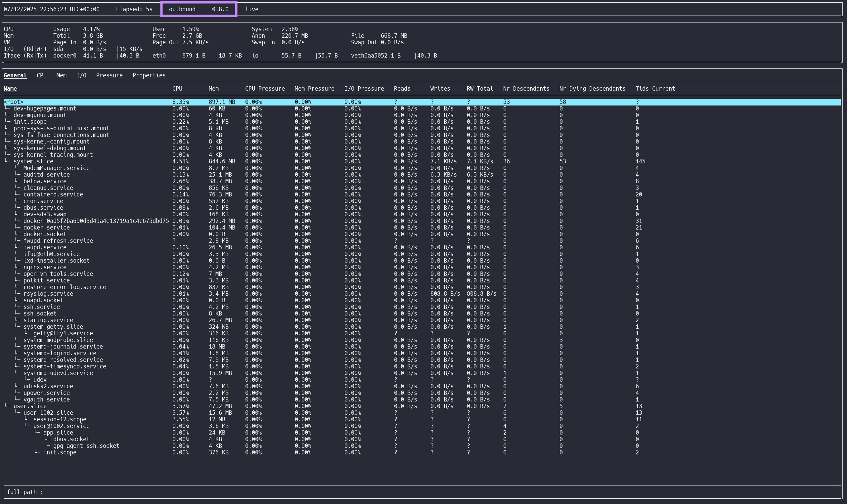Select the nginx.service row
The width and height of the screenshot is (847, 504).
coord(45,267)
